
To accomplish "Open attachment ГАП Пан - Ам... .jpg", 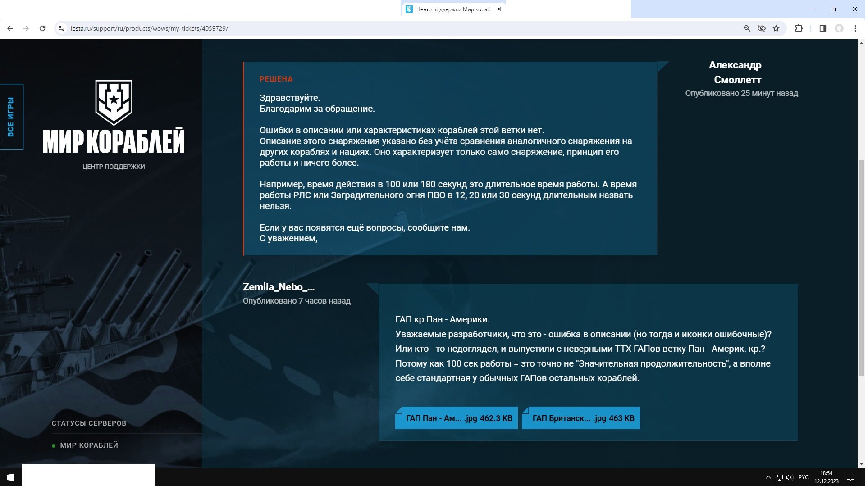I will 457,418.
